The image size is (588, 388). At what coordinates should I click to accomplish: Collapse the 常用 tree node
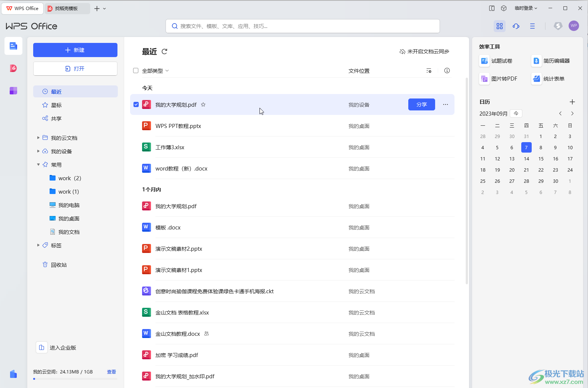point(38,165)
